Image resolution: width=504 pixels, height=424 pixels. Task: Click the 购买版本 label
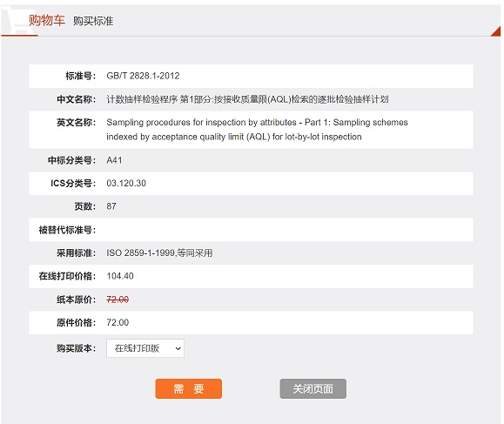pos(77,348)
